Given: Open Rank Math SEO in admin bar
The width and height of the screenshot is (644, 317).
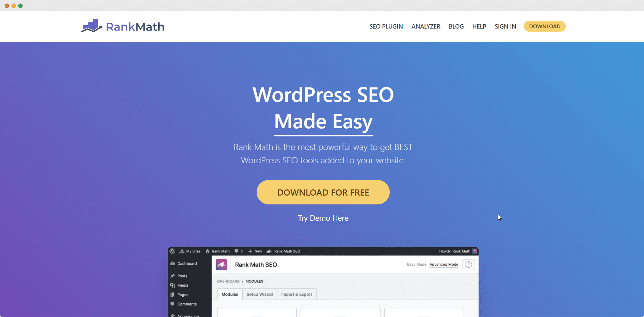Looking at the screenshot, I should coord(283,251).
